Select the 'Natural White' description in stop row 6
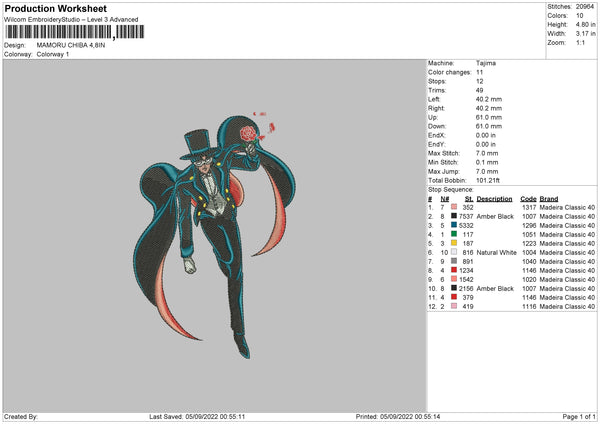 pyautogui.click(x=497, y=253)
